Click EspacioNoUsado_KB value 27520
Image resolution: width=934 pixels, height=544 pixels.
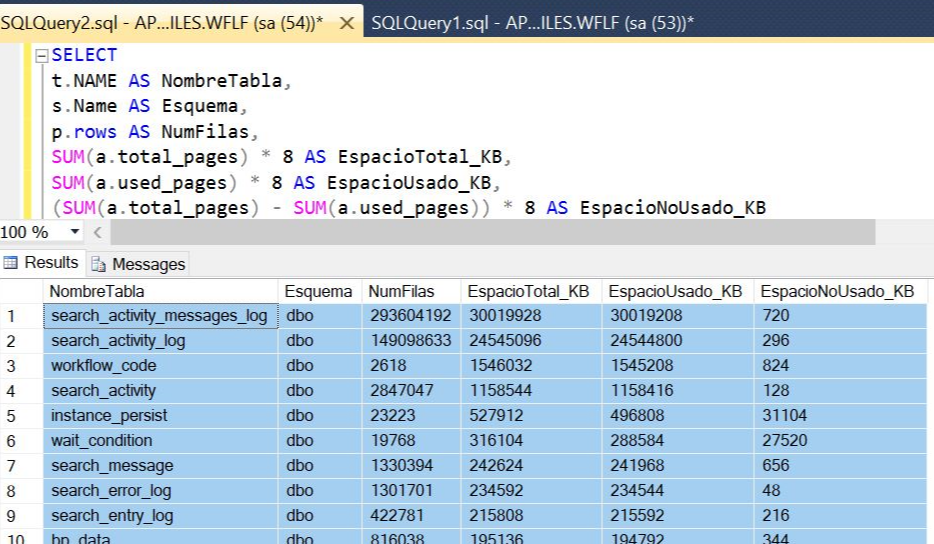840,441
